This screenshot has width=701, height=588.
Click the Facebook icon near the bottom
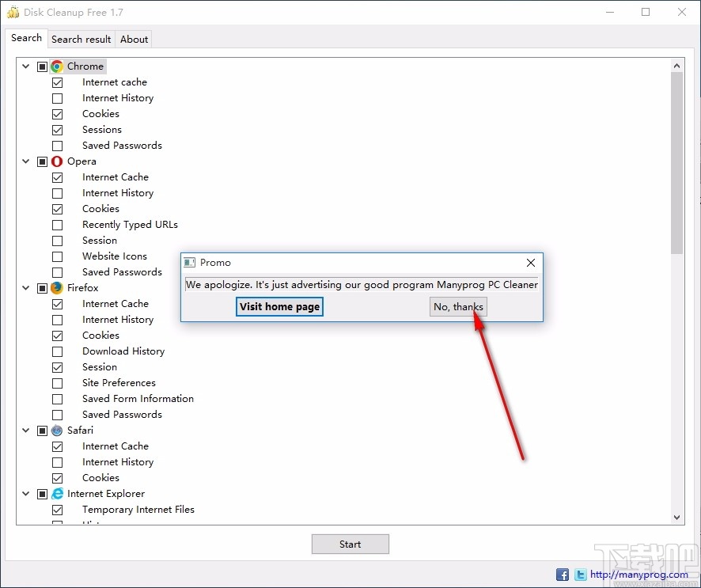click(562, 574)
